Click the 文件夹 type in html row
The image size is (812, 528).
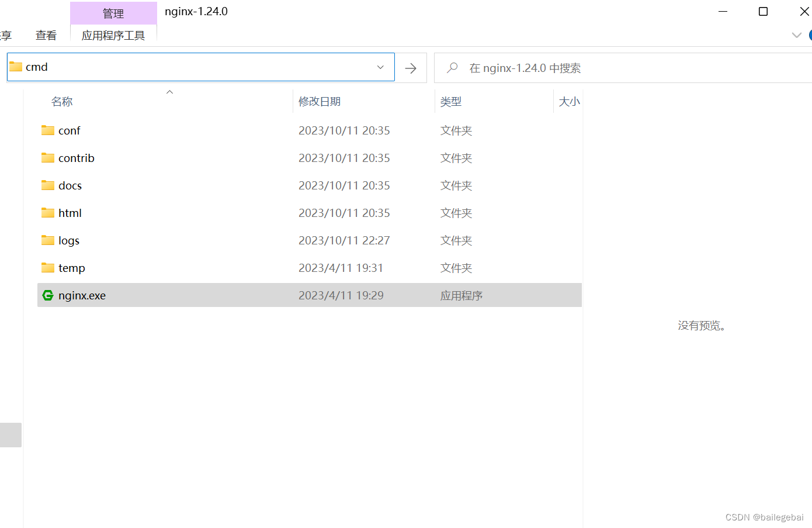pyautogui.click(x=456, y=213)
